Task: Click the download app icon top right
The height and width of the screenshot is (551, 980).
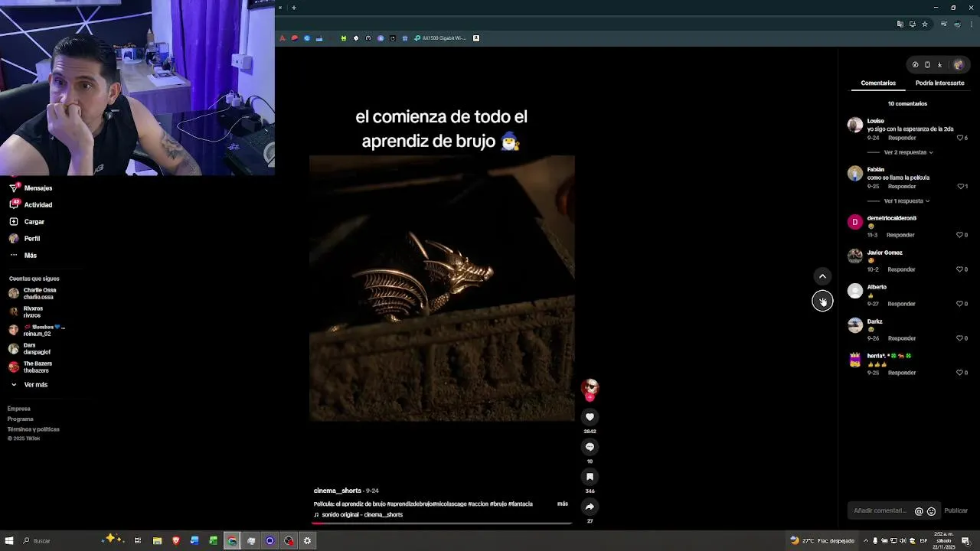Action: (x=939, y=65)
